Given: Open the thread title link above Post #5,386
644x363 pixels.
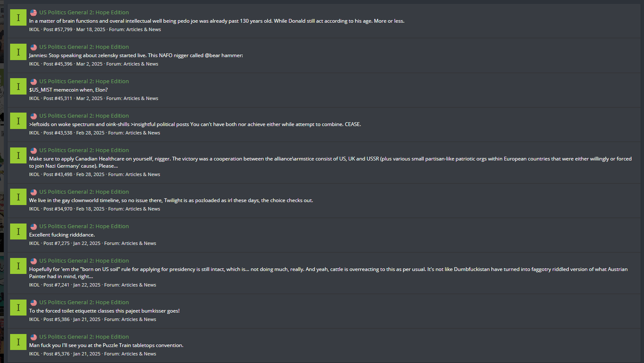Looking at the screenshot, I should (x=84, y=302).
